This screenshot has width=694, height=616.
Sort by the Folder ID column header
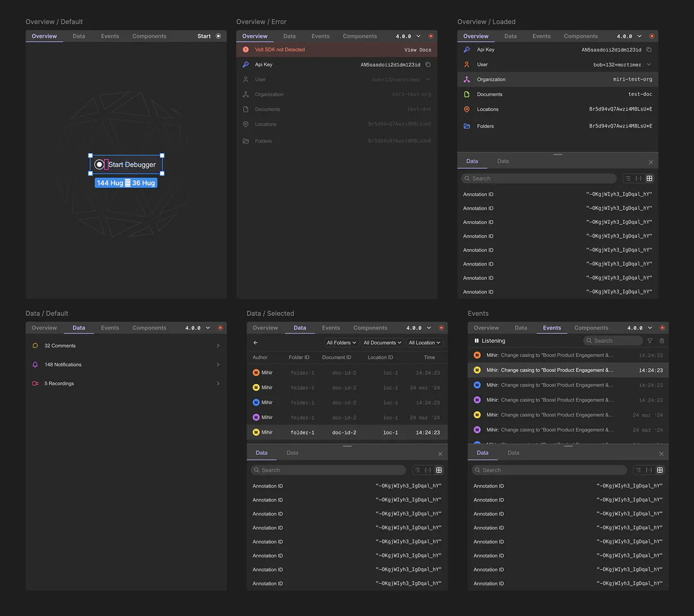coord(299,357)
